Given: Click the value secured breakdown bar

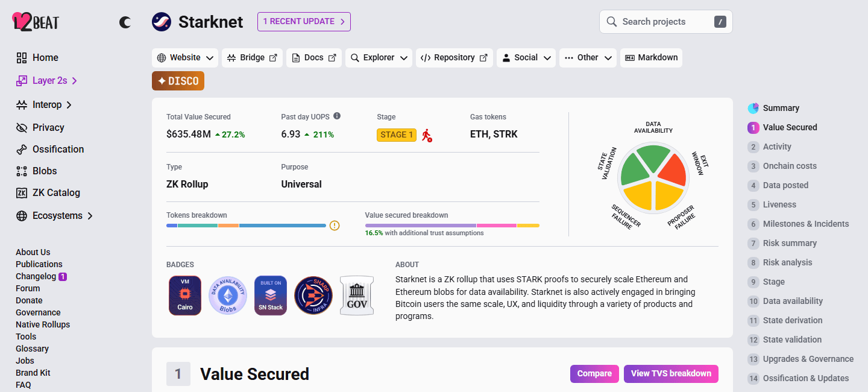Looking at the screenshot, I should 452,226.
